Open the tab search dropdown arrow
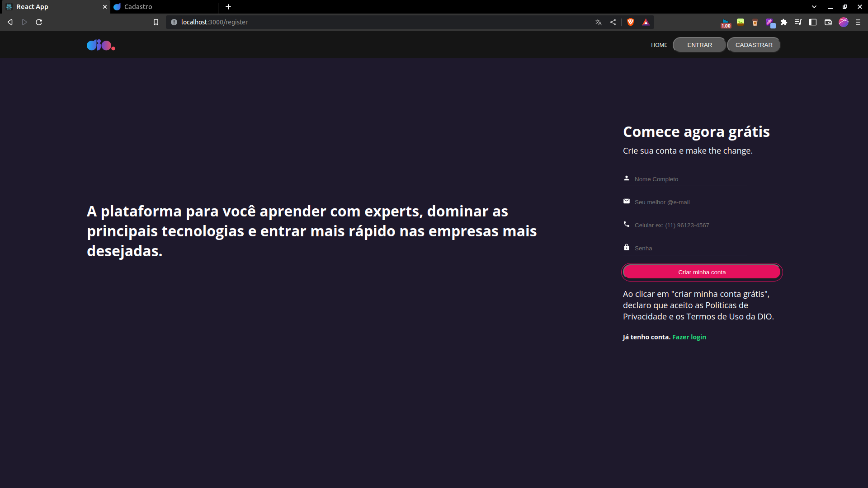Viewport: 868px width, 488px height. click(814, 7)
